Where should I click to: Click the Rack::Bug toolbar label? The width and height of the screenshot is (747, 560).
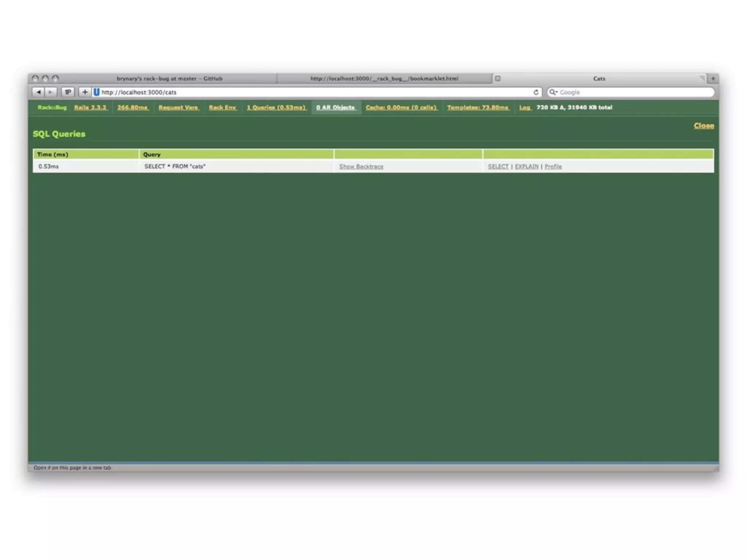(x=52, y=108)
